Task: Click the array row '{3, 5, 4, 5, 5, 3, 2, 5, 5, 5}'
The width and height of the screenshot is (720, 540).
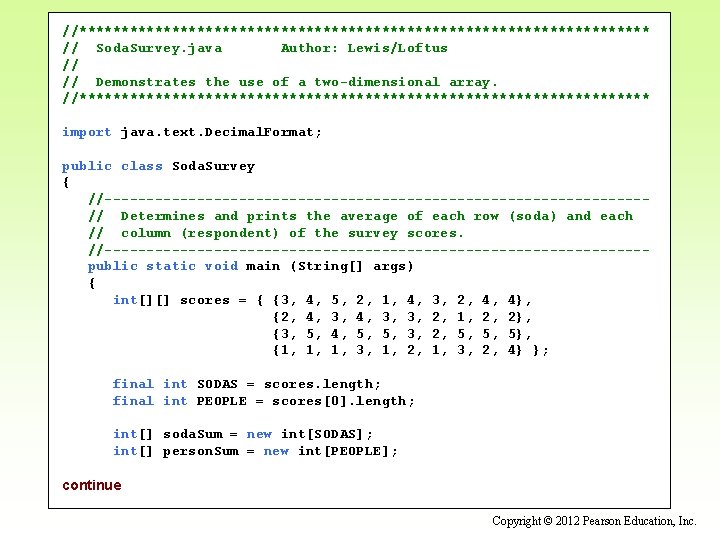Action: coord(398,334)
